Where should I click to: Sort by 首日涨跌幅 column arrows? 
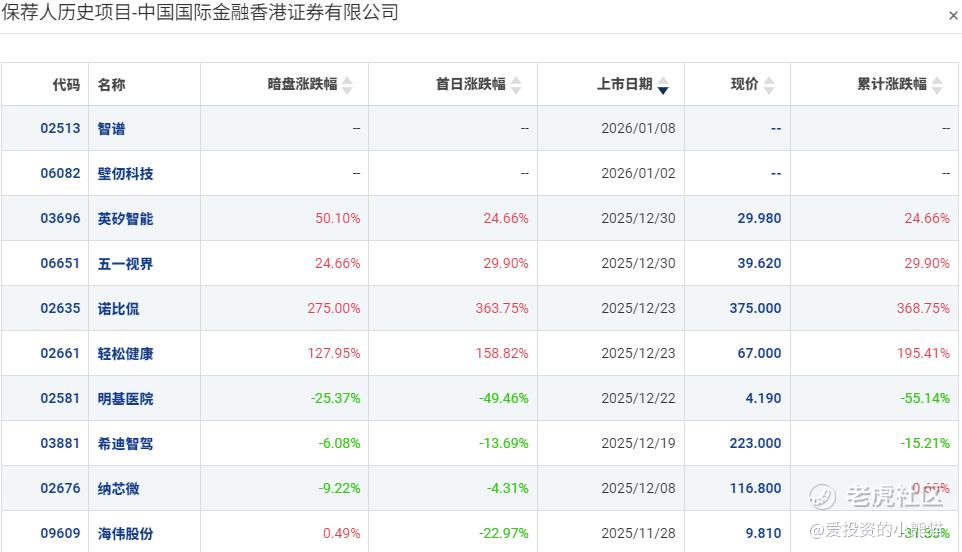[516, 85]
